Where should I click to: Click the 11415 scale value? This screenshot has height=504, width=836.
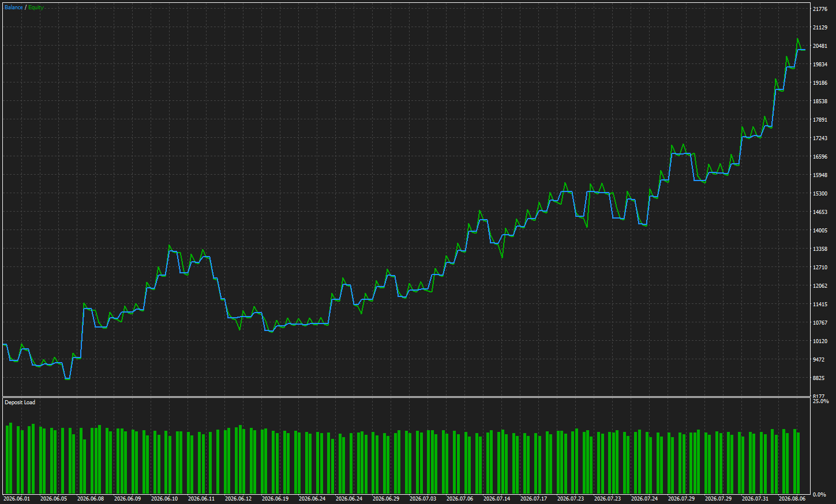(820, 304)
